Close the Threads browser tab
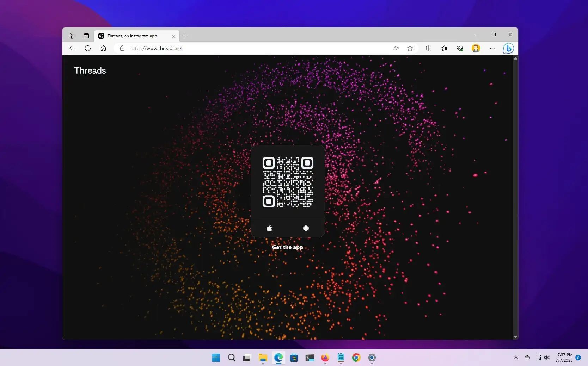Image resolution: width=588 pixels, height=366 pixels. click(173, 36)
